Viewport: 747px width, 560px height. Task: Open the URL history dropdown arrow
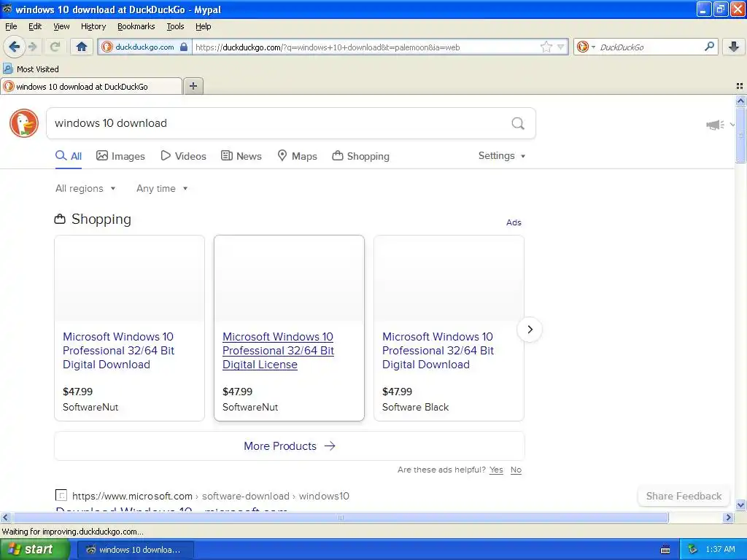click(561, 47)
